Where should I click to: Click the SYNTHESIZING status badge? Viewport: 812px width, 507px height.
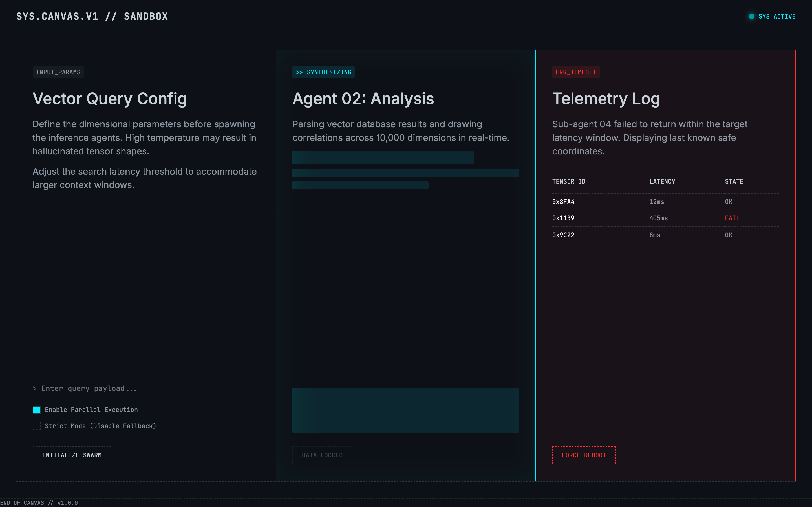point(323,72)
